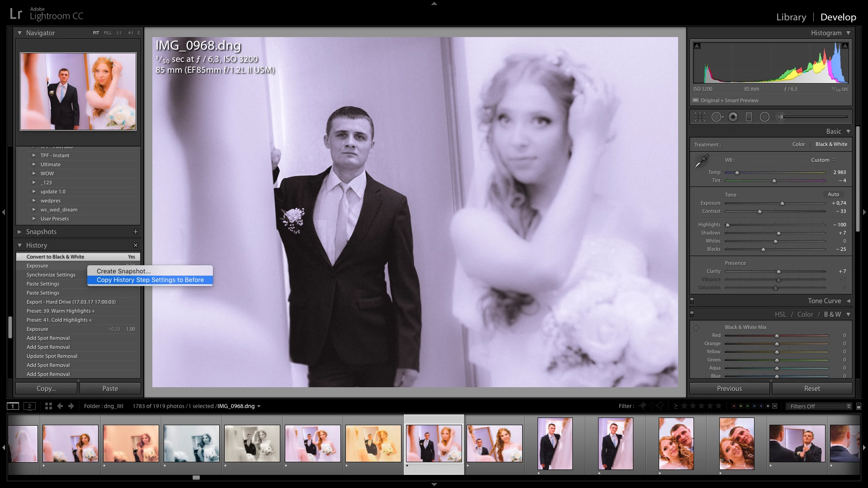Click the Reset button
Screen dimensions: 868x488
tap(812, 389)
